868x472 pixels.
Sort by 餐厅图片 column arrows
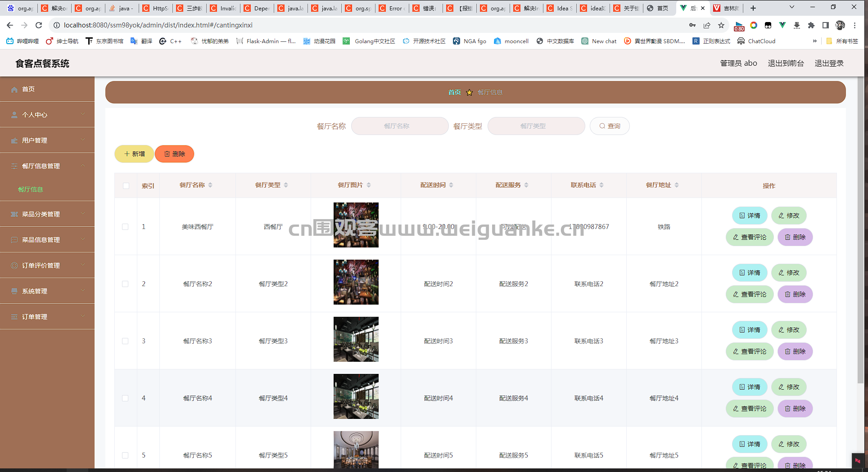[x=369, y=185]
